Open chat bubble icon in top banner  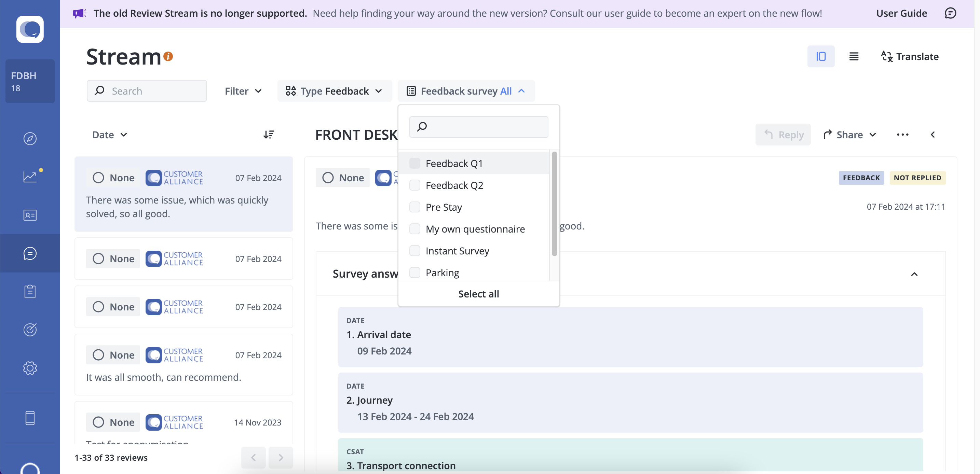(950, 13)
